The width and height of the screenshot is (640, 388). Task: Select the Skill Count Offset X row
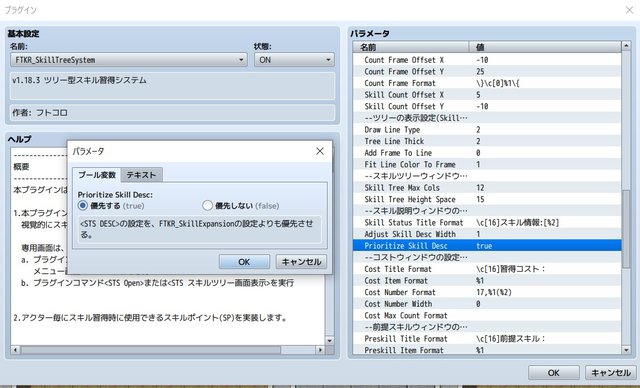click(x=487, y=95)
